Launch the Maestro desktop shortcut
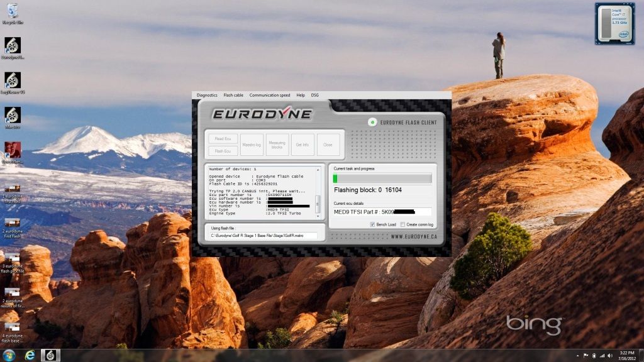The width and height of the screenshot is (644, 362). click(13, 118)
